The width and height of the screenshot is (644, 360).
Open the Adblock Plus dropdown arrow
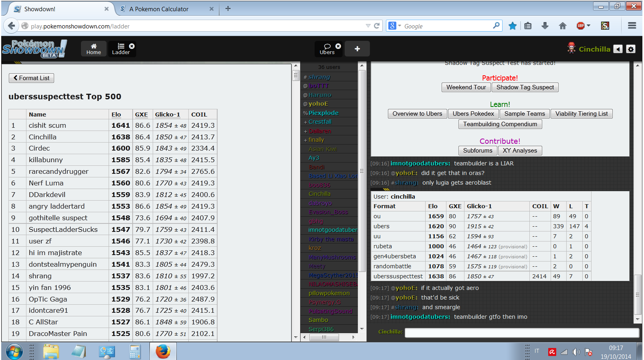[x=589, y=26]
